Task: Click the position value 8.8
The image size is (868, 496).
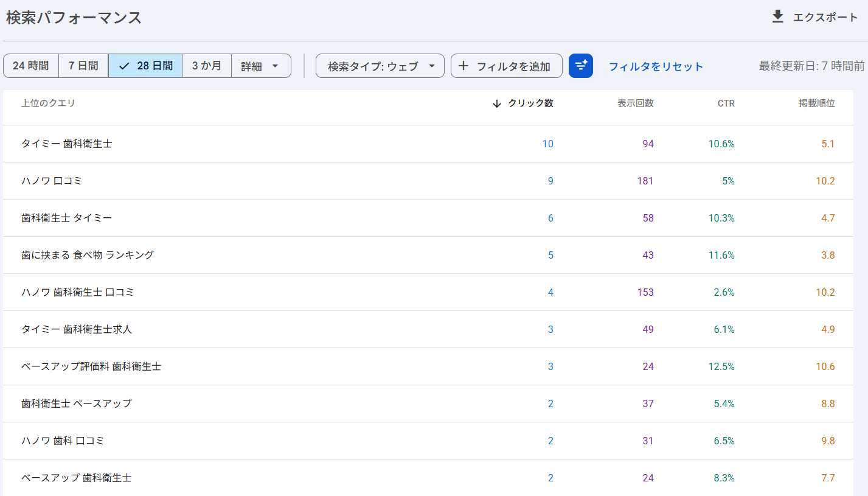Action: pyautogui.click(x=828, y=403)
